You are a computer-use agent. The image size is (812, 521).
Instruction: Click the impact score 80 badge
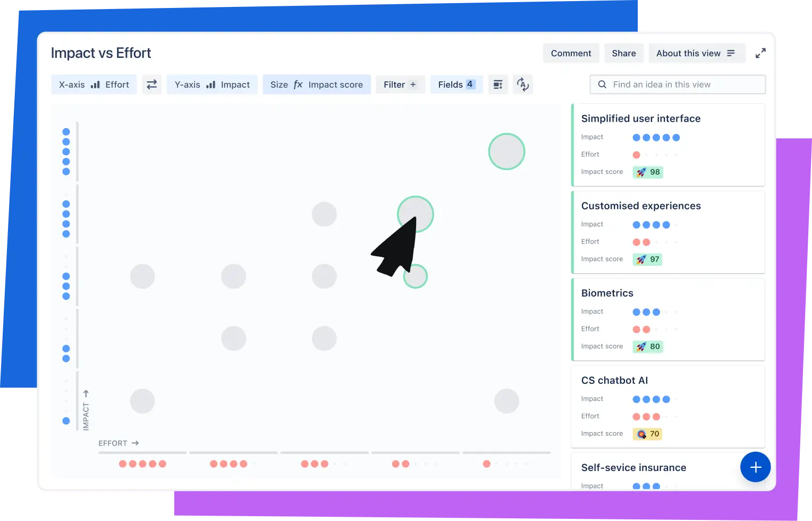pos(648,347)
